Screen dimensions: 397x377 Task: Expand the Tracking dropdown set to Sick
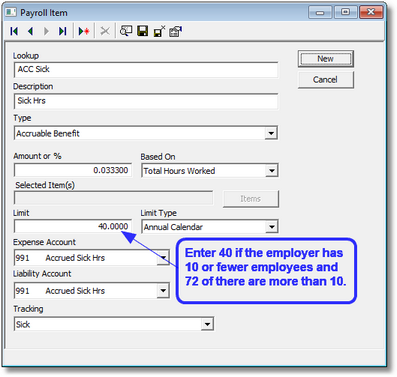click(207, 324)
